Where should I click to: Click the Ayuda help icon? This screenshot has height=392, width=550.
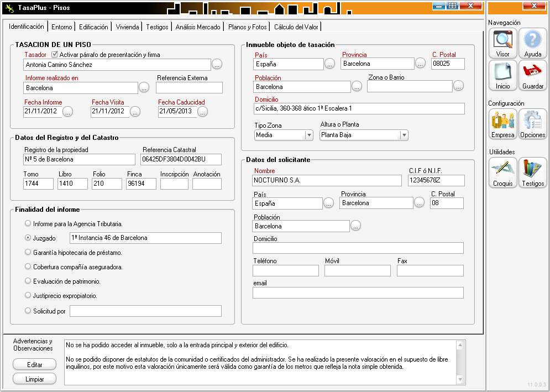tap(532, 44)
